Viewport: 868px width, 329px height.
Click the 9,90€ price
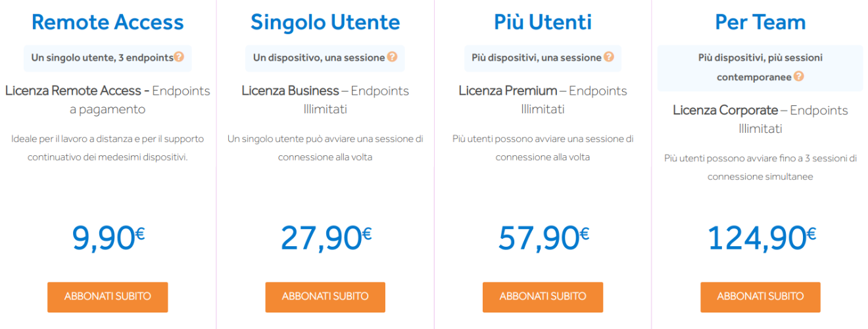pos(108,238)
